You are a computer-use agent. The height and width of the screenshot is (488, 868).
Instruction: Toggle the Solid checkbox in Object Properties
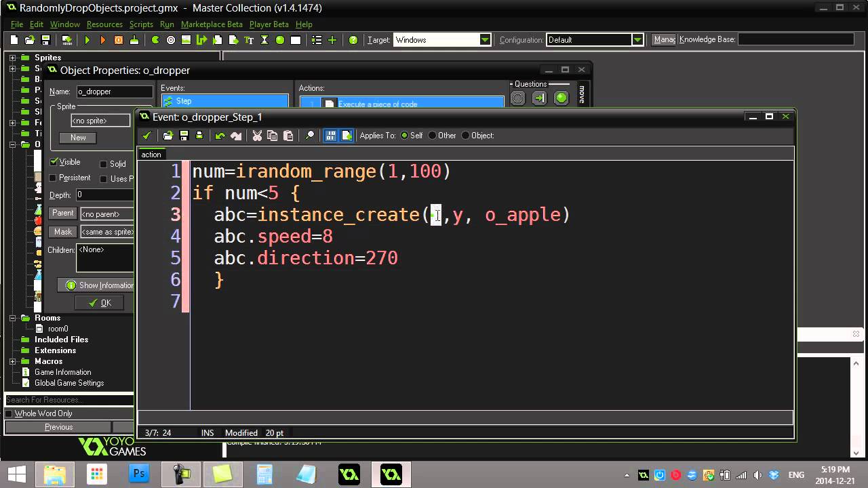104,164
